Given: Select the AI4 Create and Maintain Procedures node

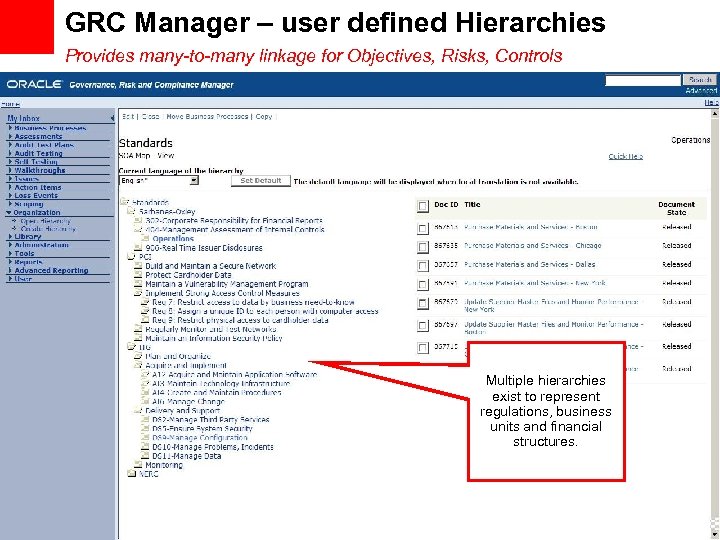Looking at the screenshot, I should [x=216, y=393].
